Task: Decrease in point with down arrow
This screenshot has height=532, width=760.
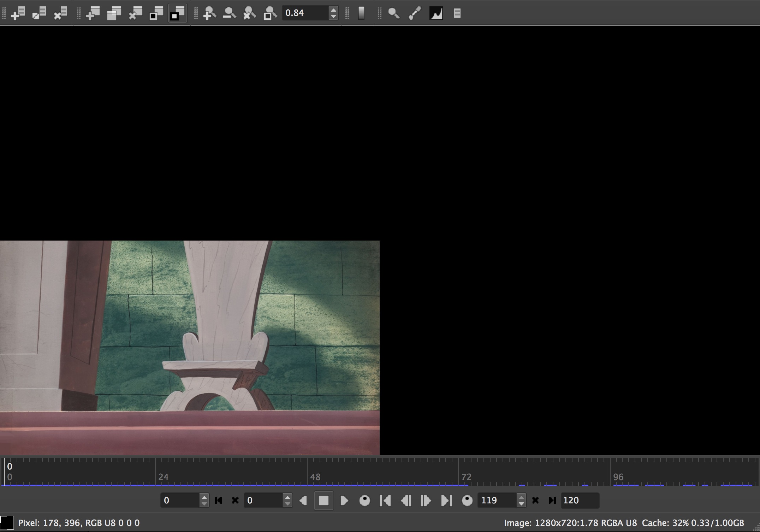Action: tap(287, 504)
